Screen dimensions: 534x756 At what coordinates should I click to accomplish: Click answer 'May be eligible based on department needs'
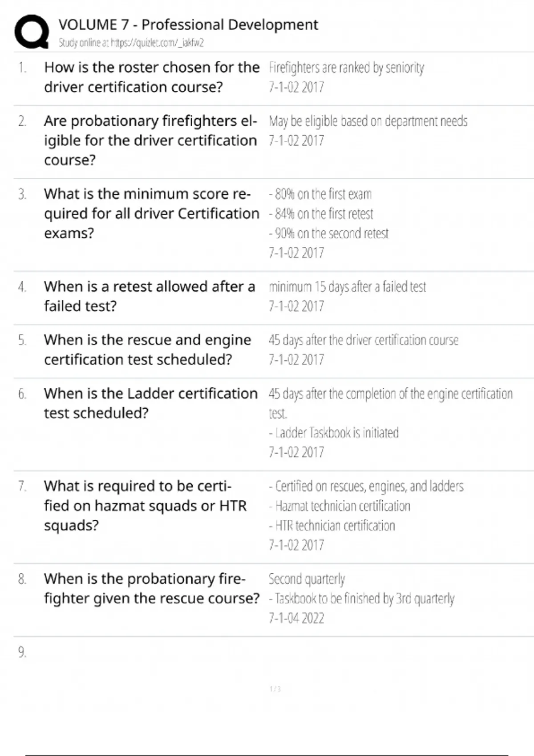pos(368,121)
